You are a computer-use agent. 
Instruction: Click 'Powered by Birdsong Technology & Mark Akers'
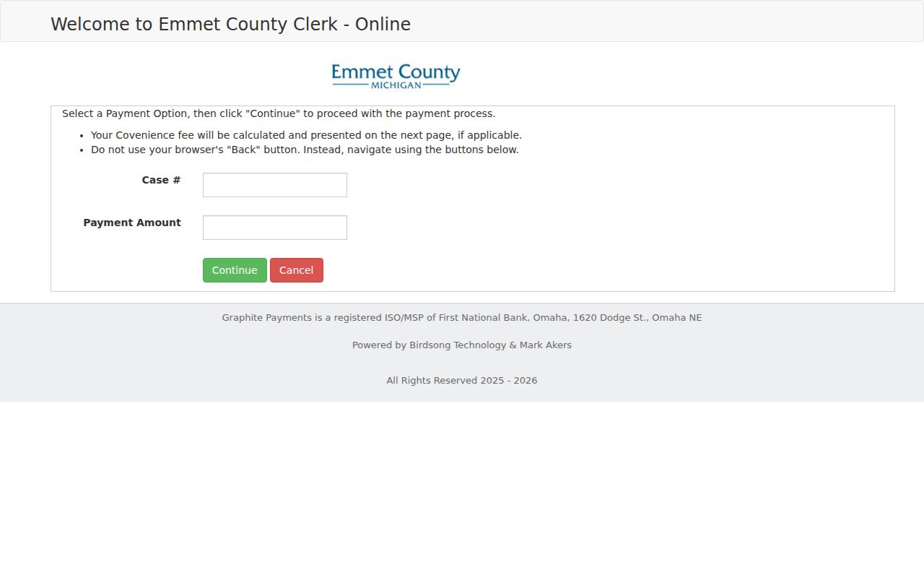click(462, 345)
